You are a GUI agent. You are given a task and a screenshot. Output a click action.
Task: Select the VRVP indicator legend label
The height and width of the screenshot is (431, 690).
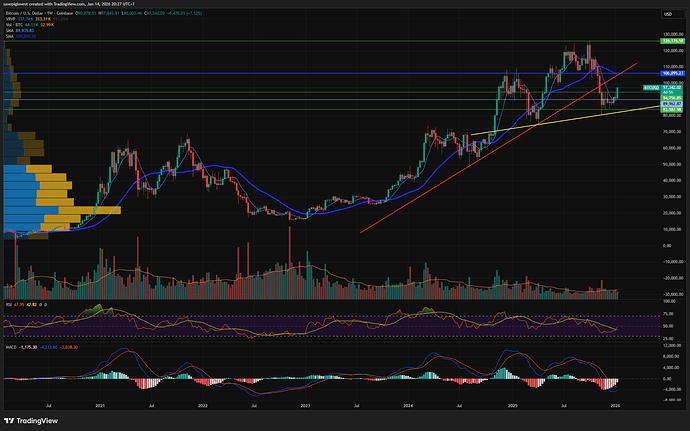(11, 18)
